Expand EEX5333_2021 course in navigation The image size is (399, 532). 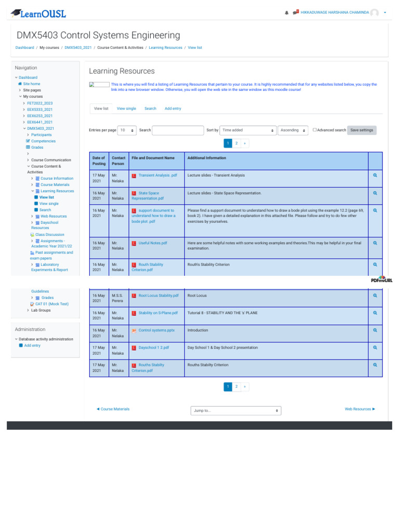[x=24, y=110]
